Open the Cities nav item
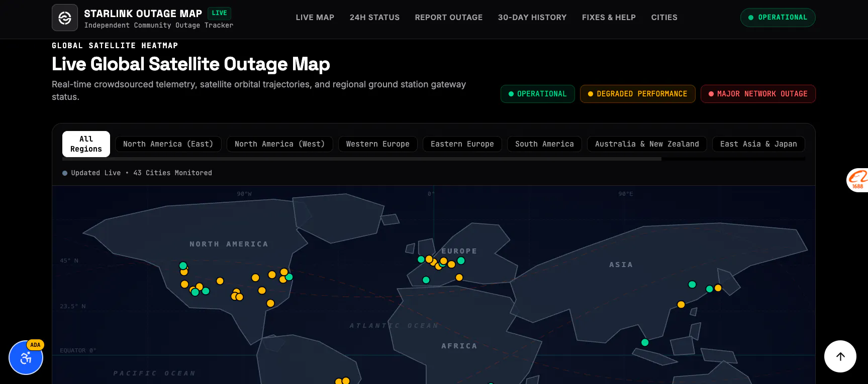868x384 pixels. (664, 18)
